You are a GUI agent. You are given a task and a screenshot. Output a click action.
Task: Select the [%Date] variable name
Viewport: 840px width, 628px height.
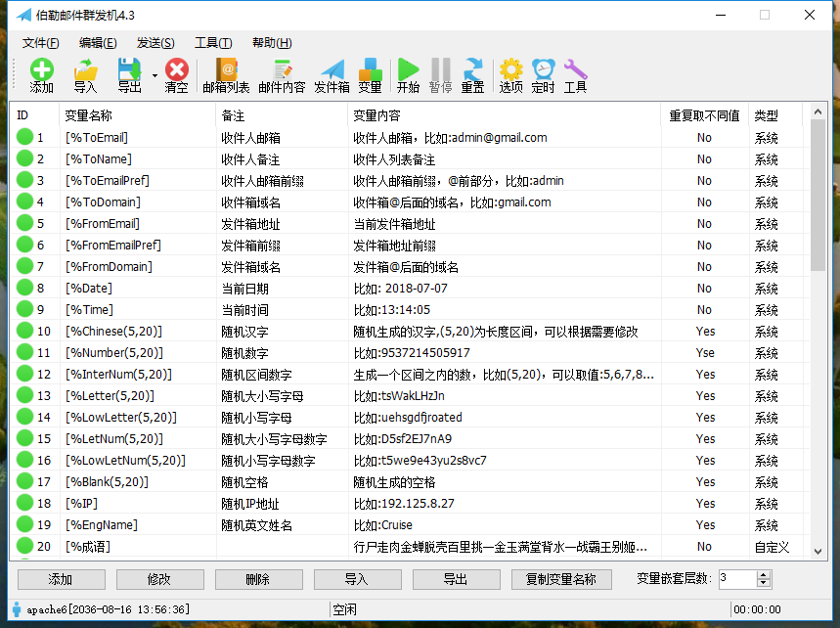[89, 289]
